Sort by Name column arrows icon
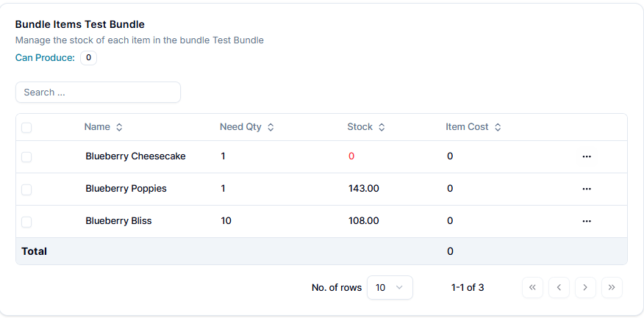 (119, 127)
